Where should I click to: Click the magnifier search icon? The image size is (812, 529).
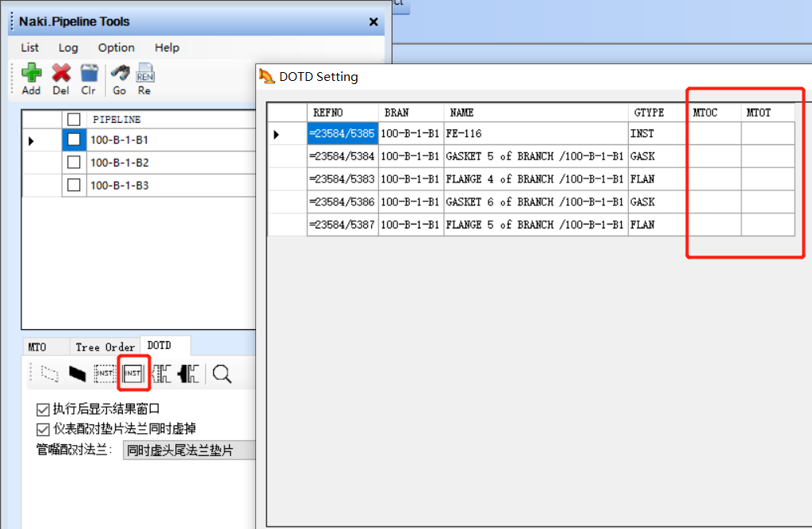coord(222,374)
